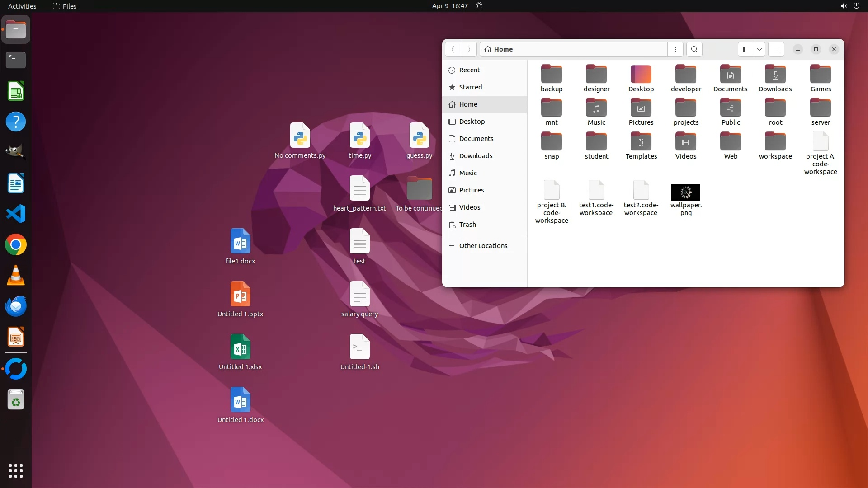Open Show Applications grid button
868x488 pixels.
pos(16,470)
